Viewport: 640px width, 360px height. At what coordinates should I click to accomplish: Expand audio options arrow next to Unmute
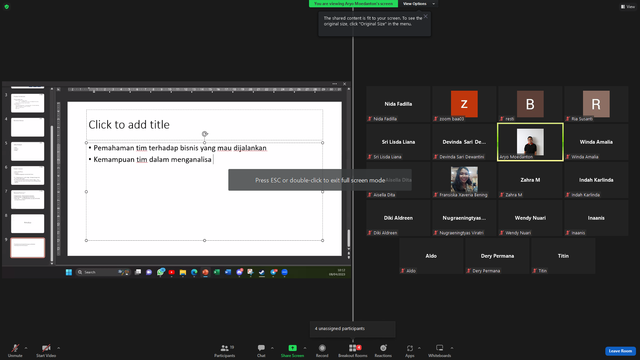click(26, 348)
